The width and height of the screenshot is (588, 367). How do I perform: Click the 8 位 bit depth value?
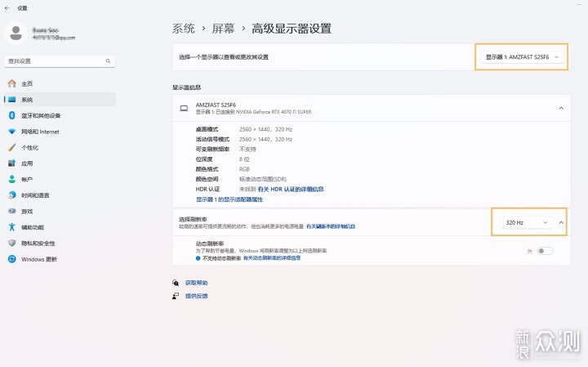tap(244, 159)
